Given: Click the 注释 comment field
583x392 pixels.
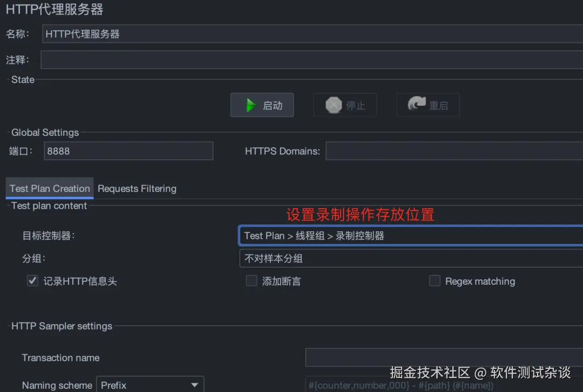Looking at the screenshot, I should 311,60.
